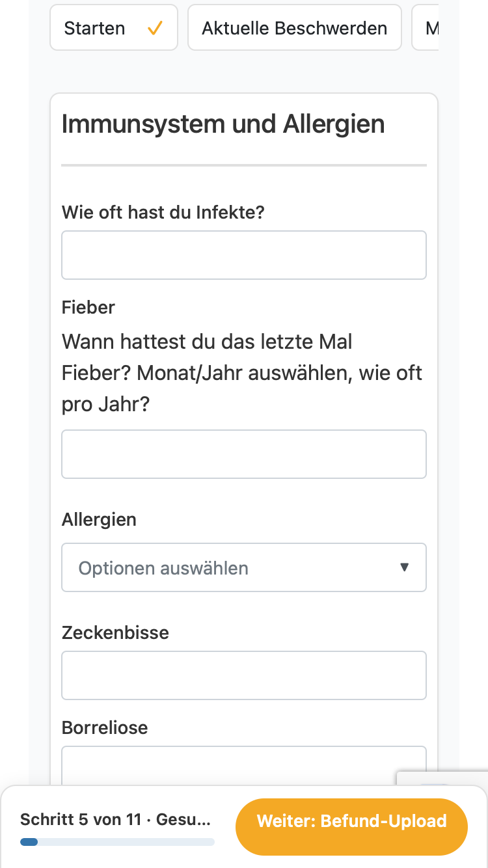Click into the Zeckenbisse input field
Image resolution: width=488 pixels, height=868 pixels.
[244, 675]
